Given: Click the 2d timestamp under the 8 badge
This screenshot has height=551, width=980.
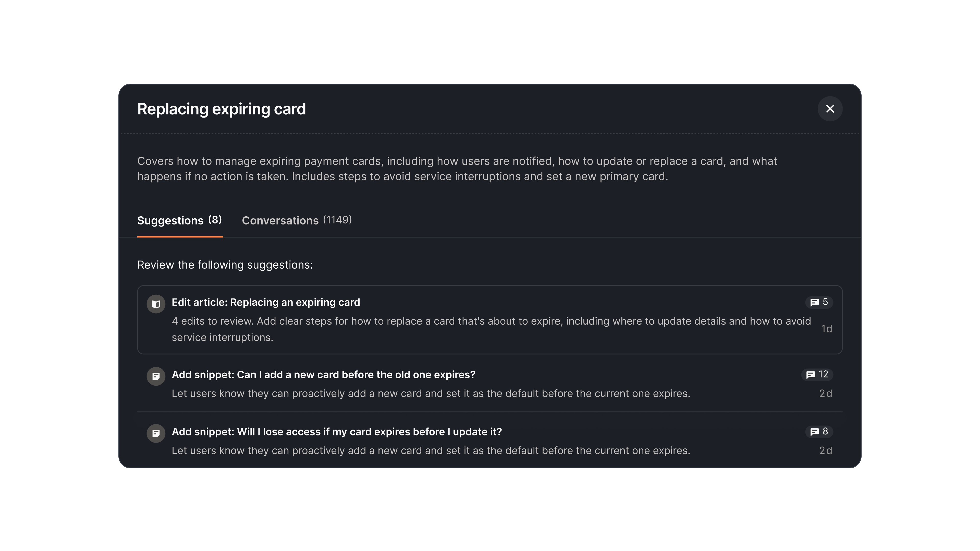Looking at the screenshot, I should click(x=826, y=450).
